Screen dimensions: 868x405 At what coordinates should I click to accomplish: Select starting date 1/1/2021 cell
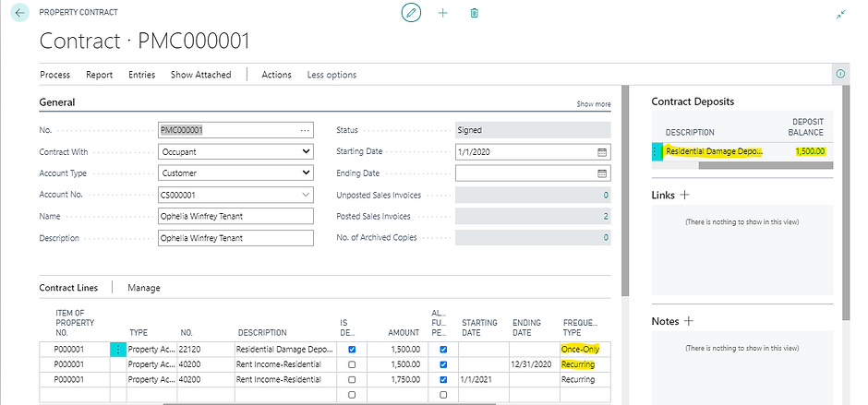pyautogui.click(x=484, y=379)
